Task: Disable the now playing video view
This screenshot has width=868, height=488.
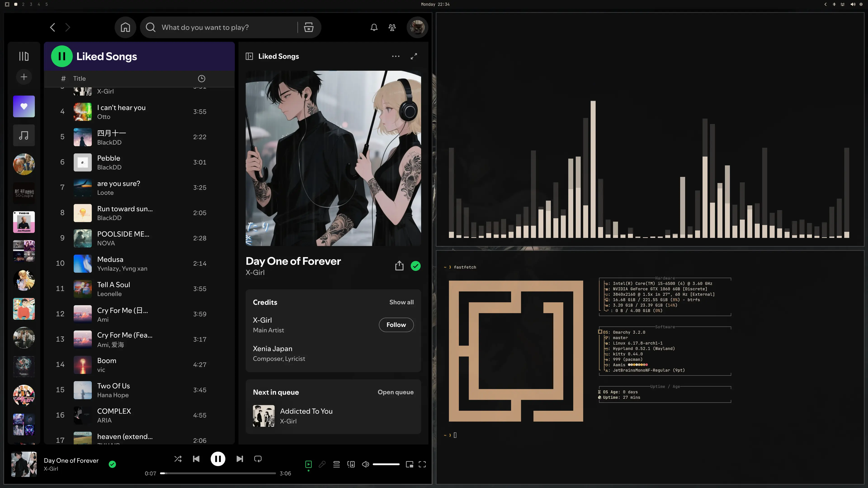Action: [x=308, y=464]
